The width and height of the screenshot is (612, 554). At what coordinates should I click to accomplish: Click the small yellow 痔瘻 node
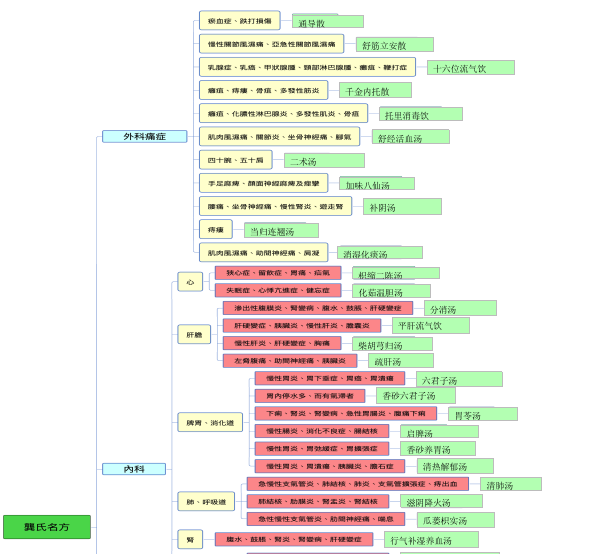tap(216, 230)
